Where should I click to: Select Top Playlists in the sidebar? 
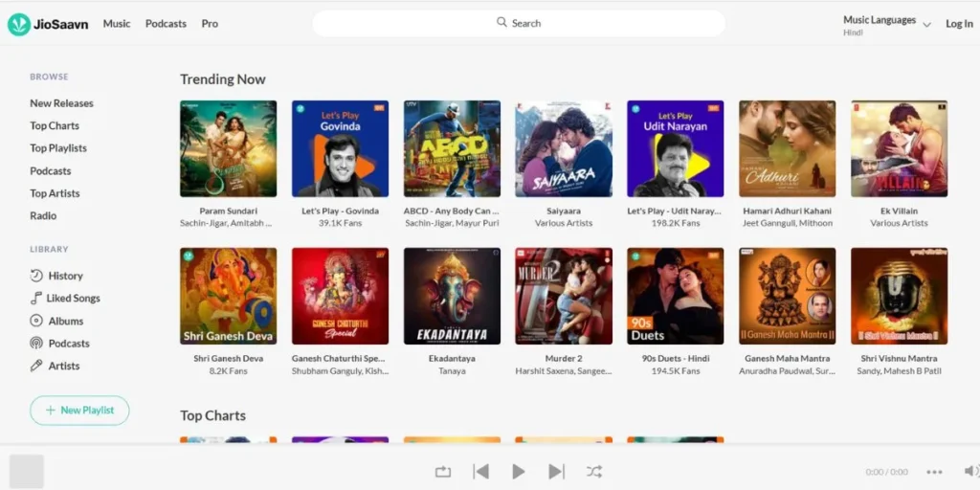pyautogui.click(x=58, y=148)
